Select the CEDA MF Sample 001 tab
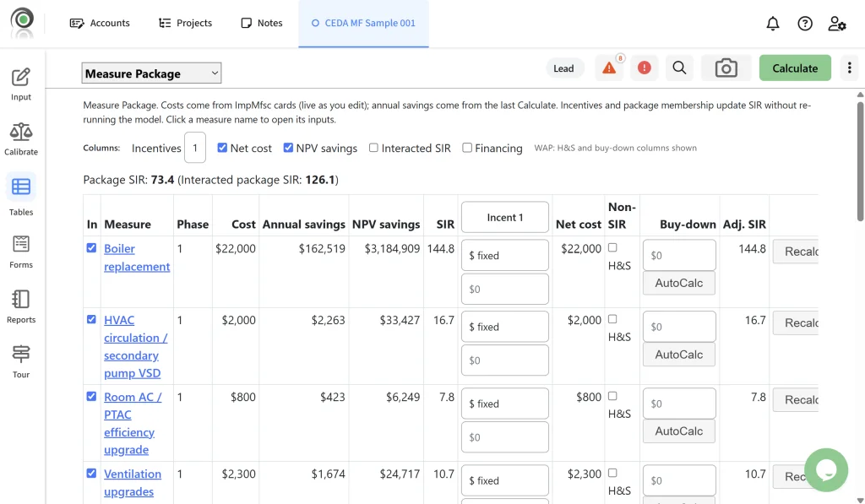Viewport: 865px width, 504px height. [363, 23]
